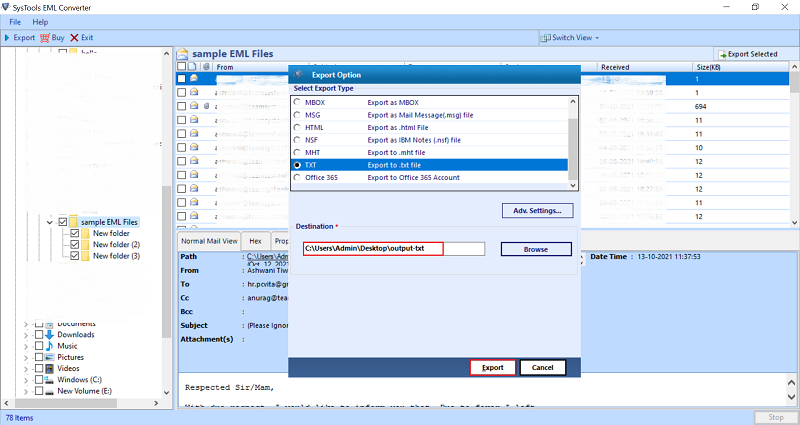Click the sample EML Files folder header icon
The width and height of the screenshot is (800, 425).
click(183, 54)
